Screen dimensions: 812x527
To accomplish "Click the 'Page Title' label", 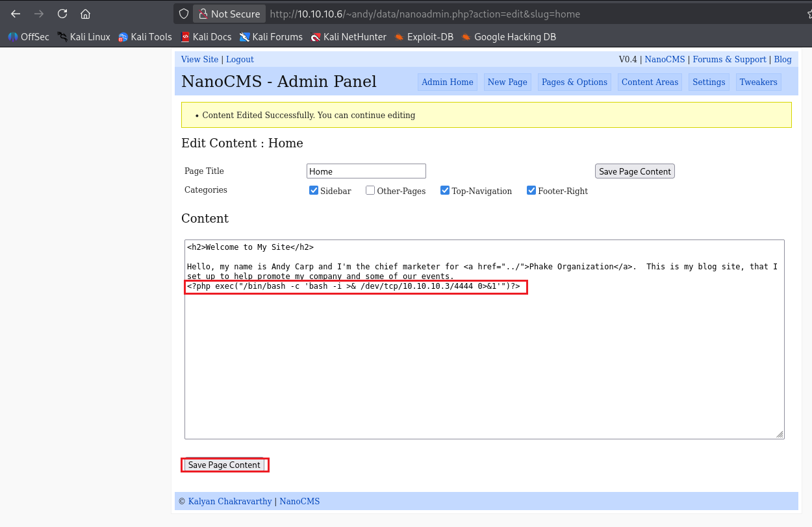I will click(x=204, y=171).
